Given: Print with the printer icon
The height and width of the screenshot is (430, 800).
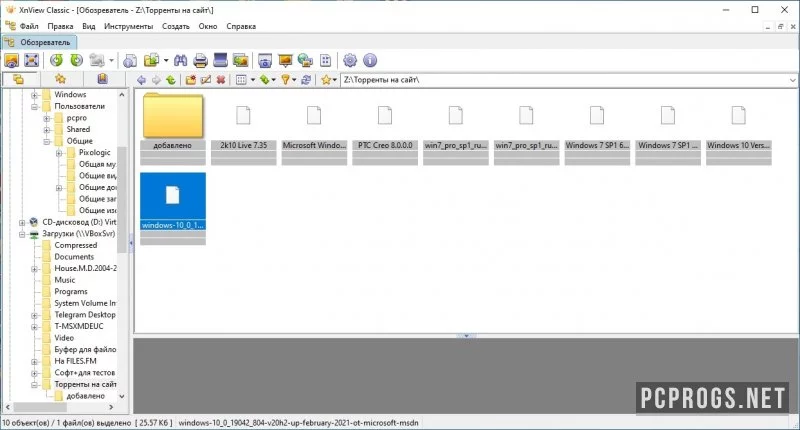Looking at the screenshot, I should tap(201, 61).
